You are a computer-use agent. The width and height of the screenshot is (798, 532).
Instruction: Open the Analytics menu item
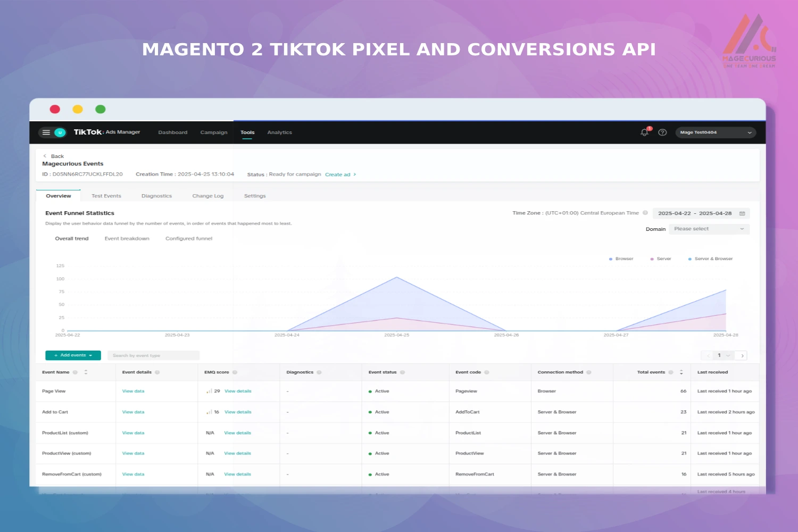coord(280,132)
